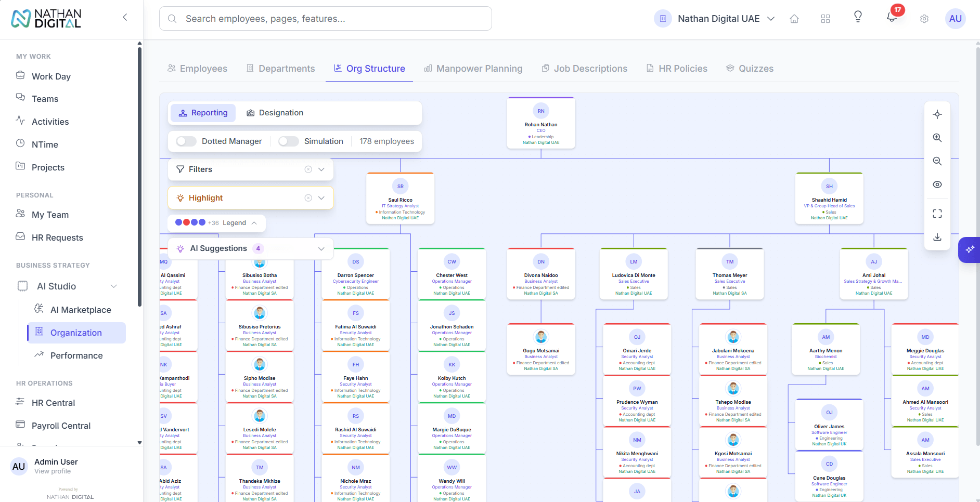
Task: Collapse the Legend chevron
Action: click(x=254, y=223)
